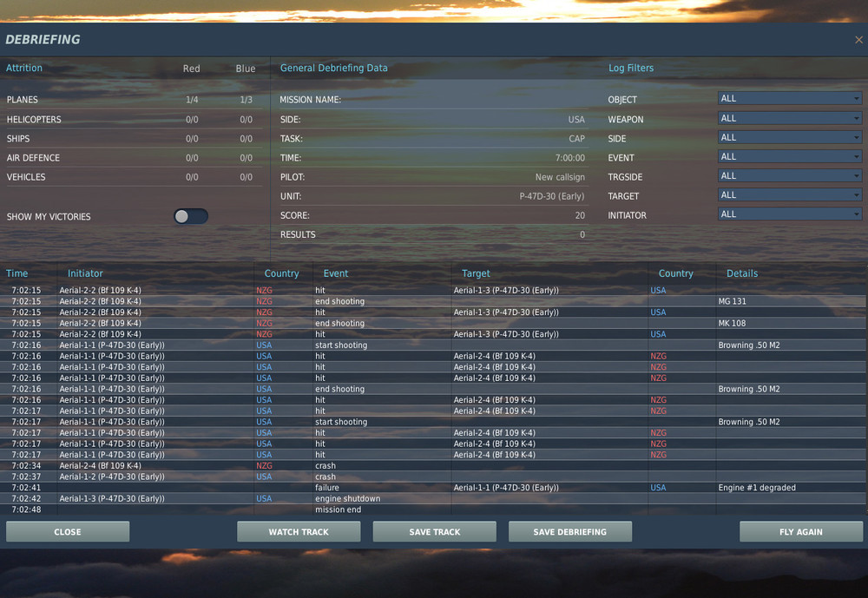Sort by the Event column header
The height and width of the screenshot is (598, 868).
335,273
